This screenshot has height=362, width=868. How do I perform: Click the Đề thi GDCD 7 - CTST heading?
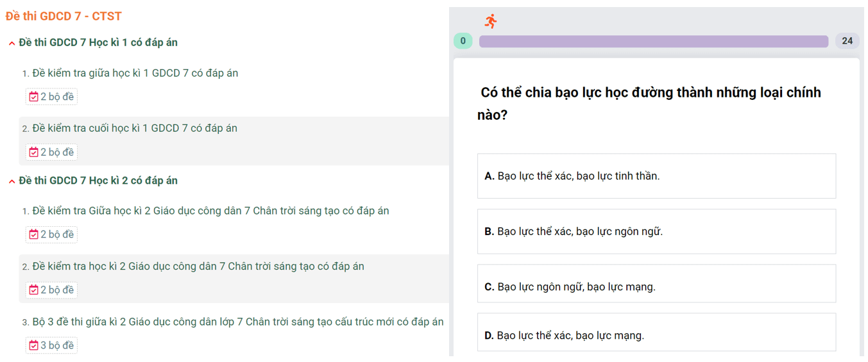[64, 16]
